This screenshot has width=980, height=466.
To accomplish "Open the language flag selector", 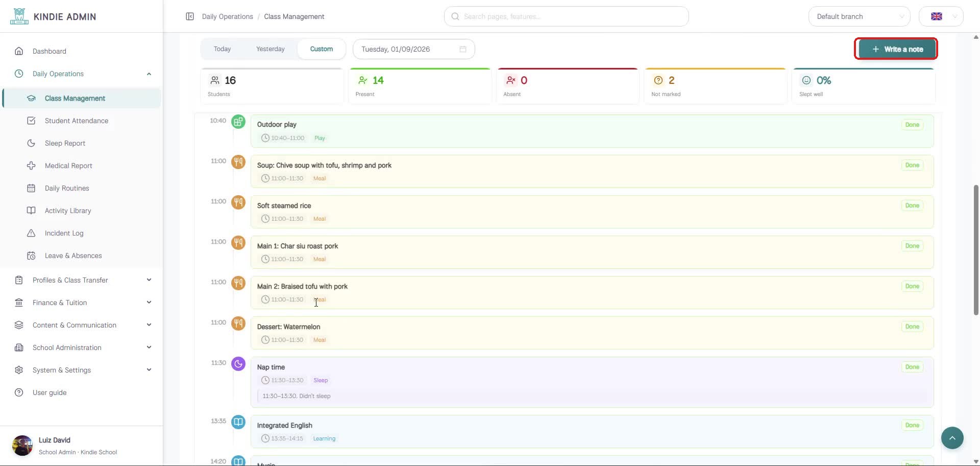I will [941, 16].
